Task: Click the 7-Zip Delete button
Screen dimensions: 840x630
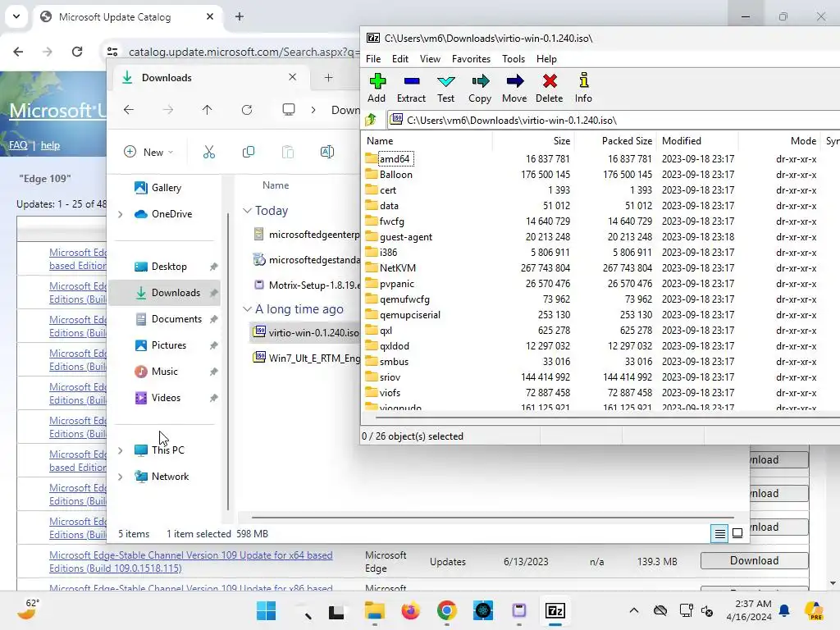Action: (549, 89)
